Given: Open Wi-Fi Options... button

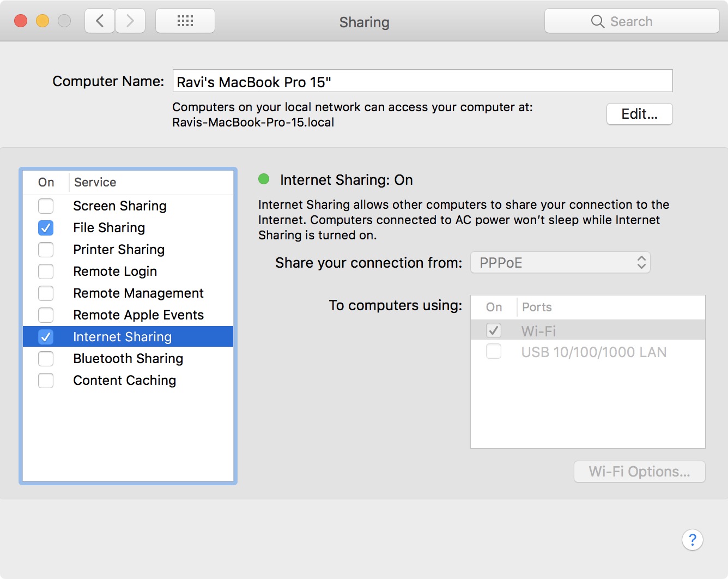Looking at the screenshot, I should point(639,472).
